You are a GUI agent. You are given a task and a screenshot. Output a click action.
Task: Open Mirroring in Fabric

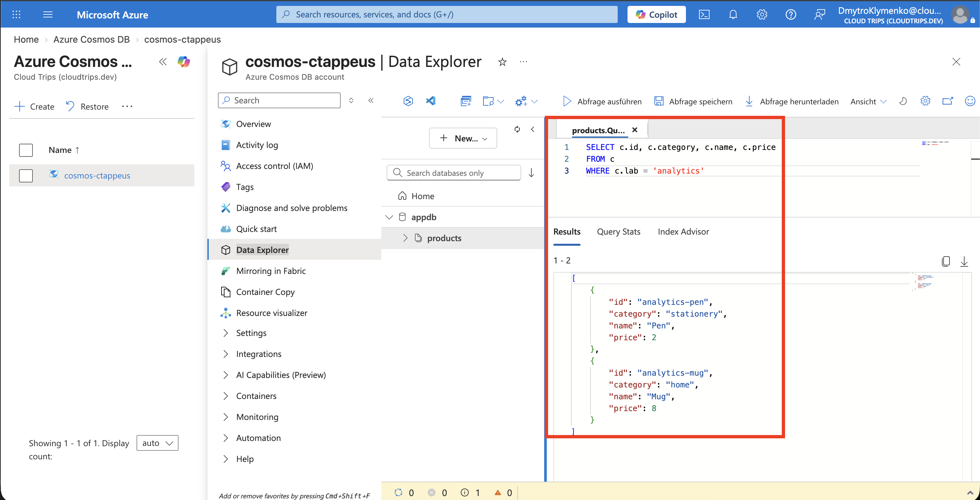point(271,271)
